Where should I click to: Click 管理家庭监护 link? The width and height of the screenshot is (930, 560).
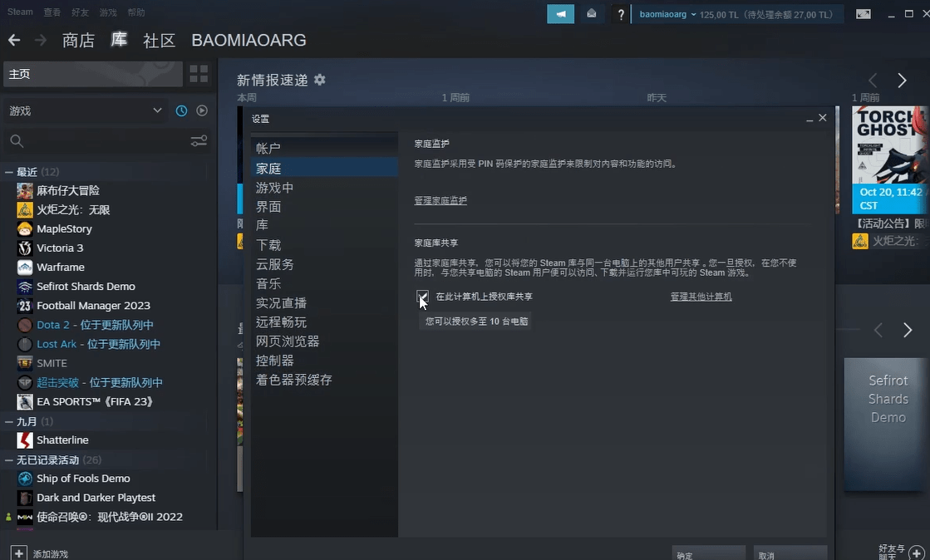click(440, 200)
